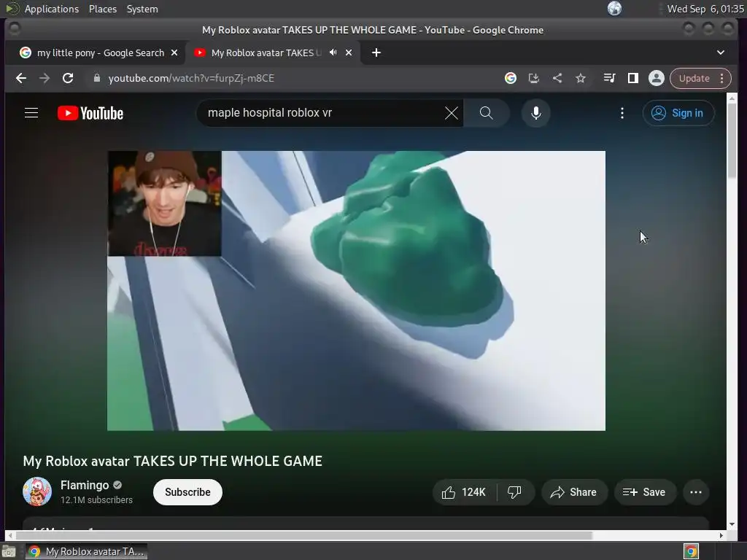Start voice search with microphone icon
The height and width of the screenshot is (560, 747).
(x=536, y=113)
